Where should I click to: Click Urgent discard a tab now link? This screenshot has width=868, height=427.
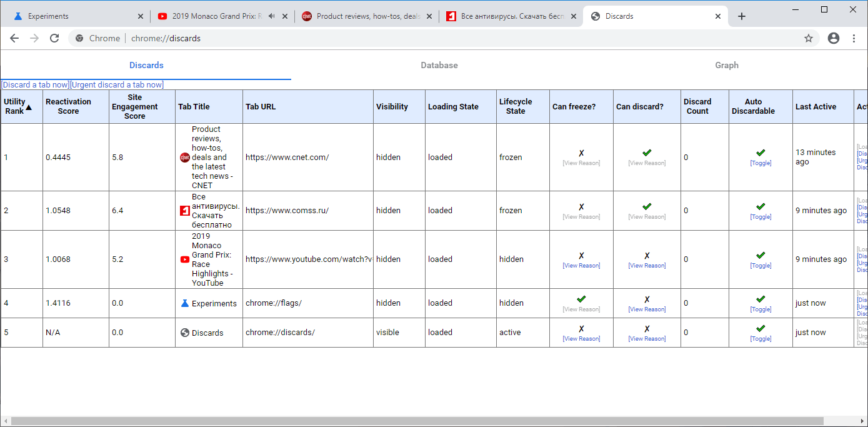click(x=117, y=84)
